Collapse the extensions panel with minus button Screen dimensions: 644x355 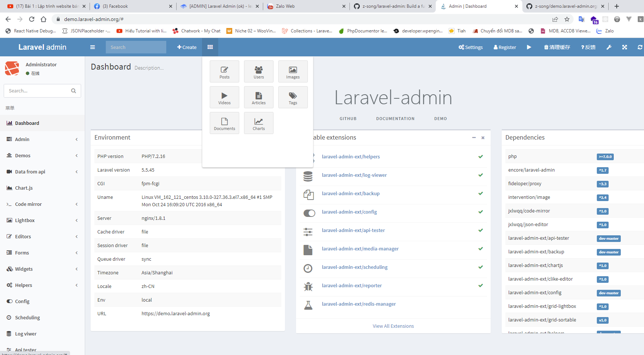pos(474,137)
